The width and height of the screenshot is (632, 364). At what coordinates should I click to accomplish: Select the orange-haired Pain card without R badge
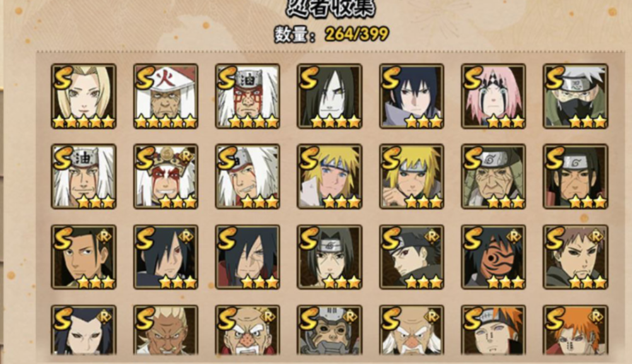[493, 331]
